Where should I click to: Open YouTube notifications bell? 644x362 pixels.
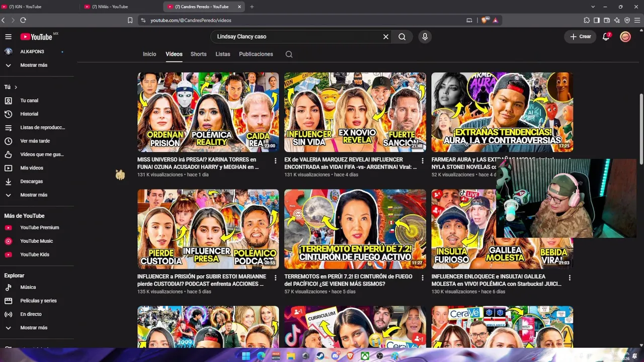tap(606, 37)
